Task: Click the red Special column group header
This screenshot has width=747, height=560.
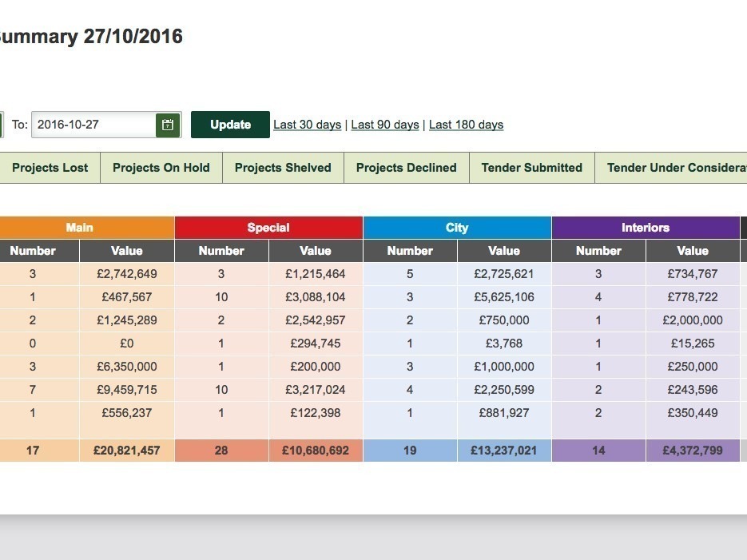Action: tap(268, 228)
